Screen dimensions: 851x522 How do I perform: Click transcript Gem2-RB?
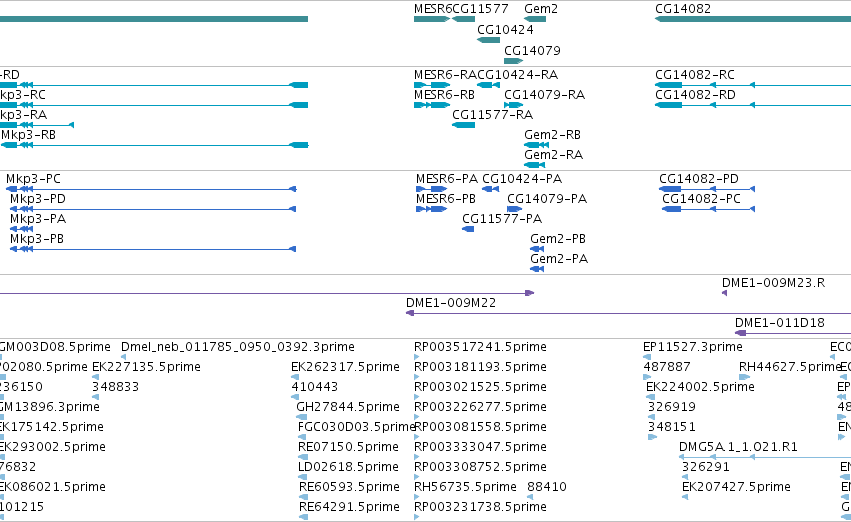(536, 145)
